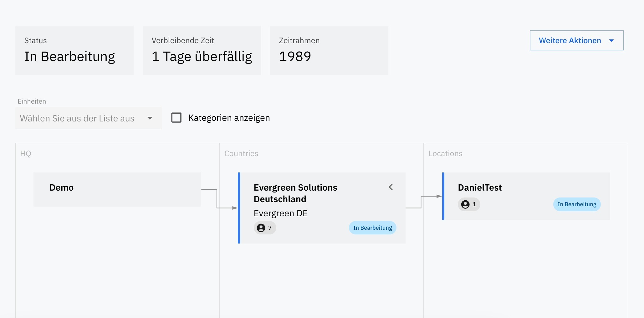Click the Zeitrahmen 1989 tile
The width and height of the screenshot is (644, 318).
pos(329,50)
